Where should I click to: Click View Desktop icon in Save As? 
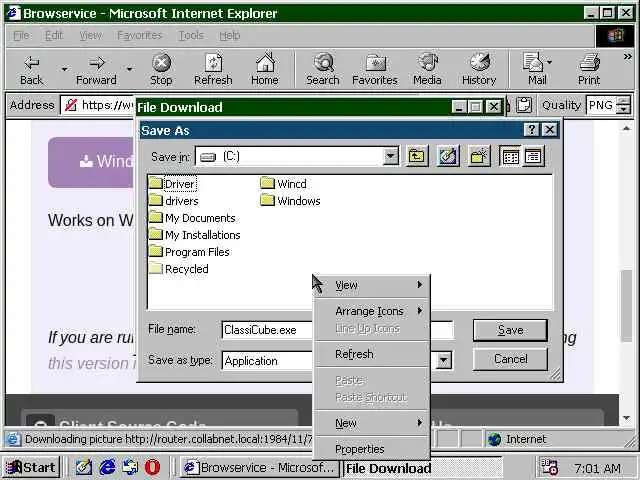click(448, 156)
